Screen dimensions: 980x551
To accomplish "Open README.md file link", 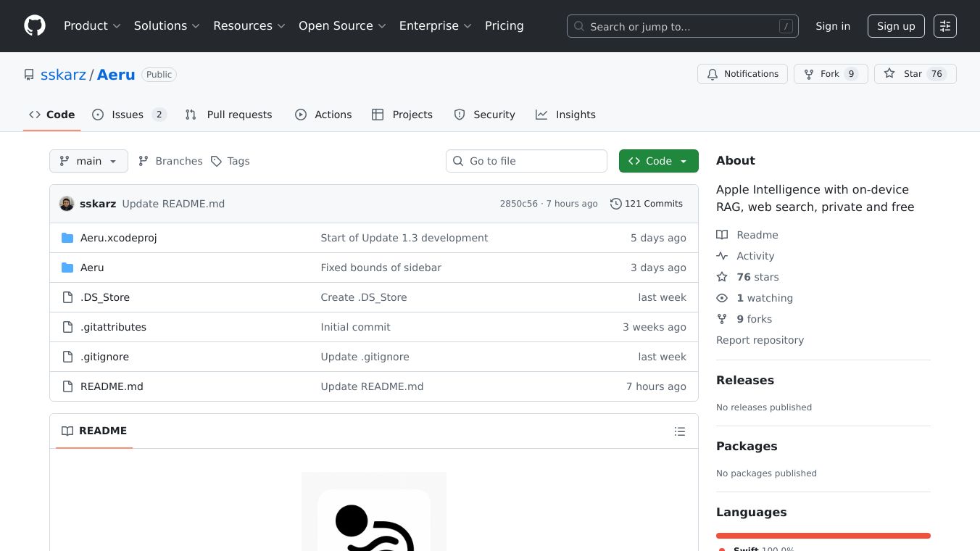I will pyautogui.click(x=112, y=386).
